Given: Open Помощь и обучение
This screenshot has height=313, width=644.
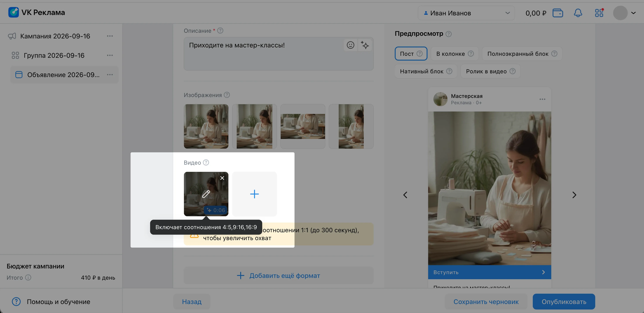Looking at the screenshot, I should click(51, 302).
